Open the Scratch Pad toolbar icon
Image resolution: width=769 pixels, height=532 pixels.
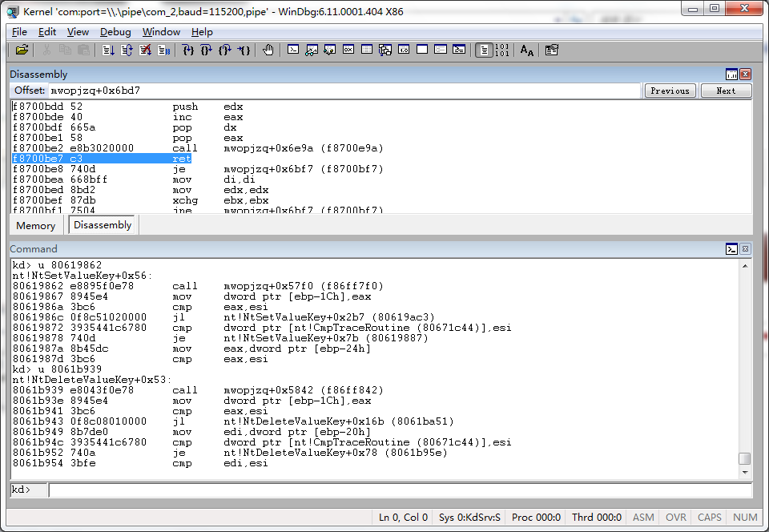pyautogui.click(x=422, y=50)
